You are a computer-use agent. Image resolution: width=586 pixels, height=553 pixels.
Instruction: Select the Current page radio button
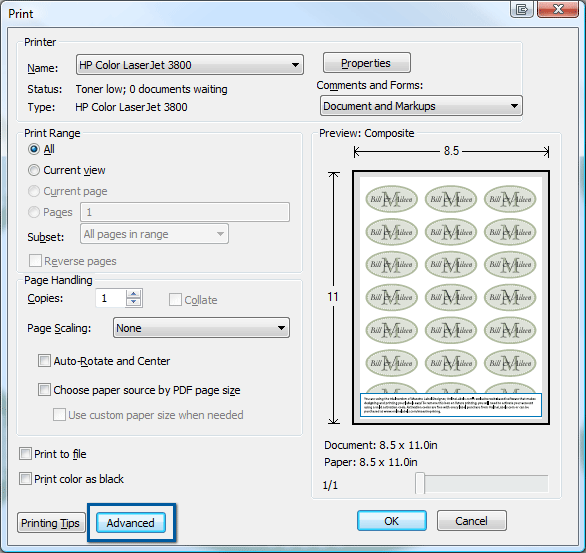[x=34, y=191]
